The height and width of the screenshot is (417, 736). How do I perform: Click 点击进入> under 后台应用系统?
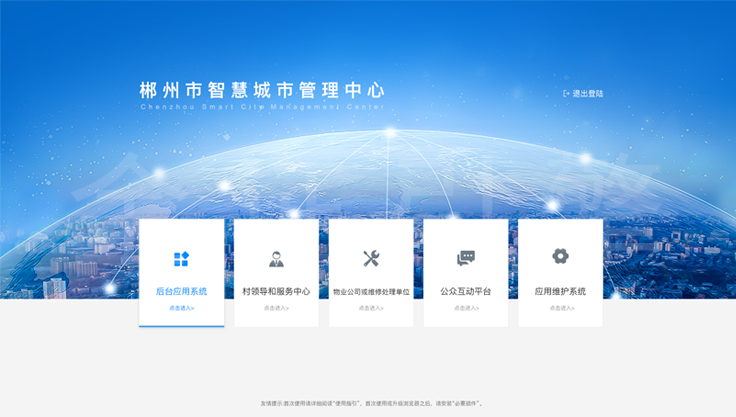pos(181,308)
